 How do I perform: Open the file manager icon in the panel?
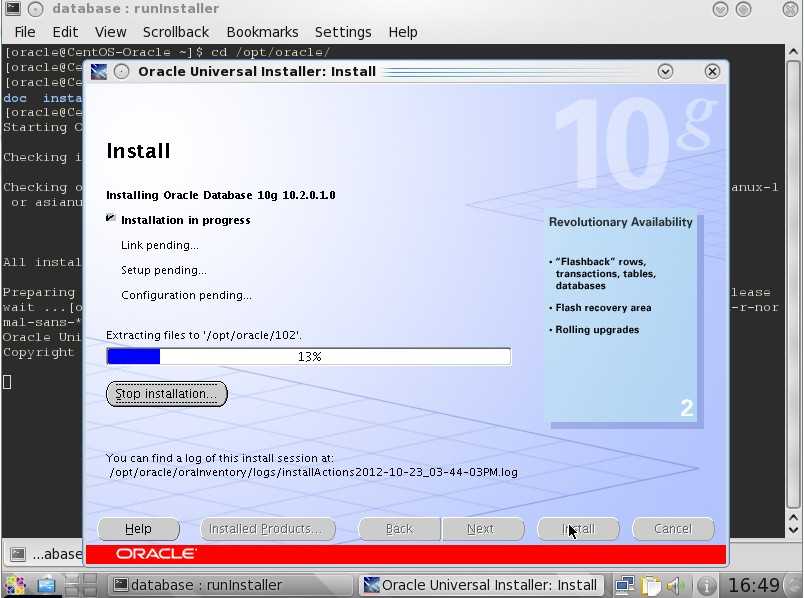pos(46,586)
